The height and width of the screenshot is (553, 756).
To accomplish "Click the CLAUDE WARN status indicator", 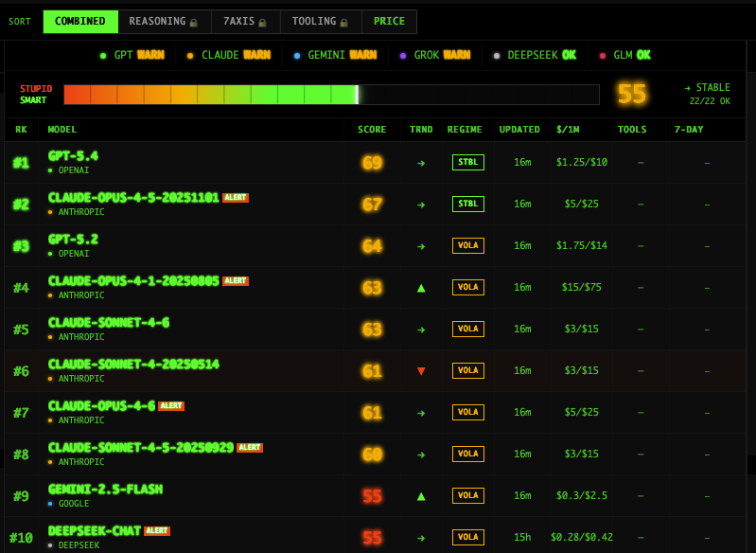I will [229, 55].
